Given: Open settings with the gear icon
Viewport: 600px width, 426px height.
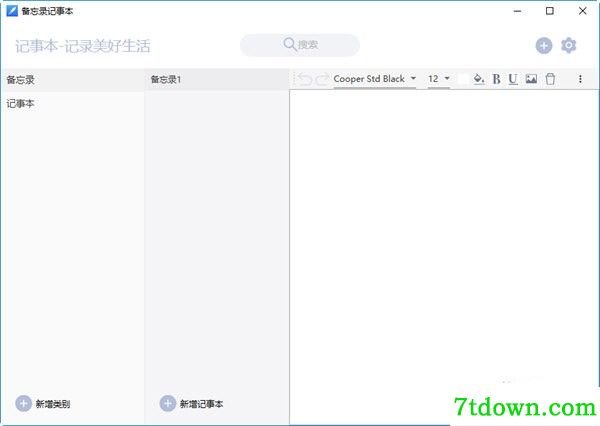Looking at the screenshot, I should click(569, 46).
